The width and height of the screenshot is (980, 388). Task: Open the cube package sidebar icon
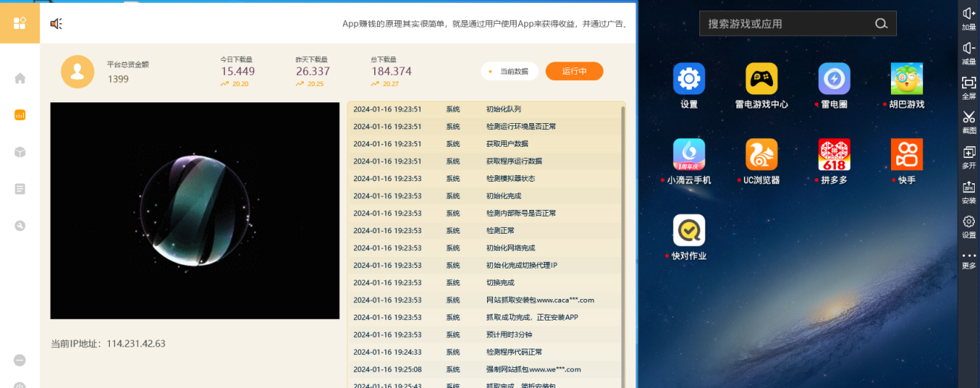click(x=20, y=152)
